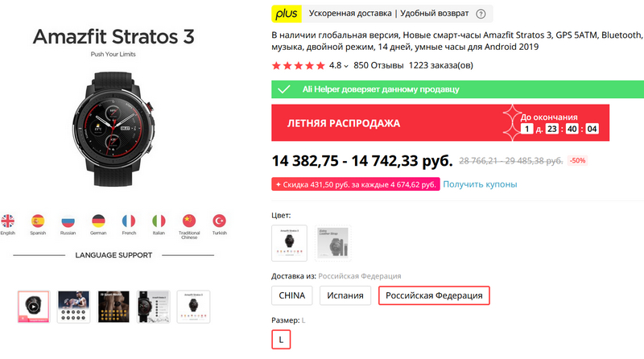Click the Ali Helper green checkmark icon

click(x=283, y=89)
